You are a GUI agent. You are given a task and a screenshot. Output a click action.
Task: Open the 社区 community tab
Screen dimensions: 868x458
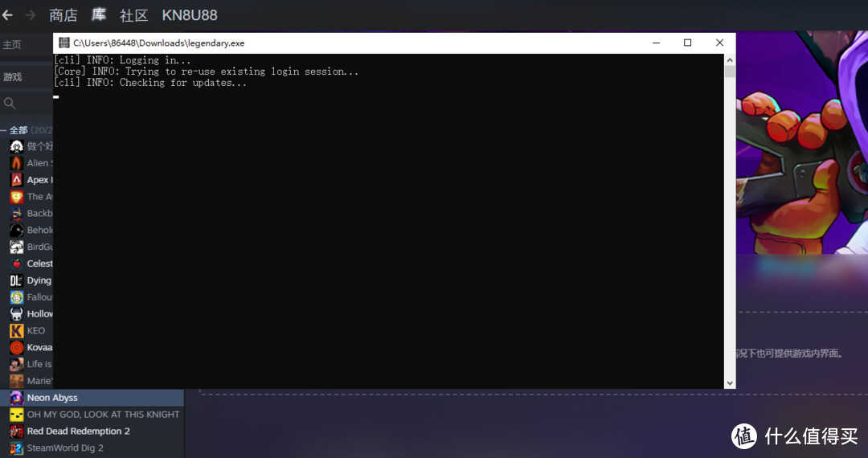point(134,15)
